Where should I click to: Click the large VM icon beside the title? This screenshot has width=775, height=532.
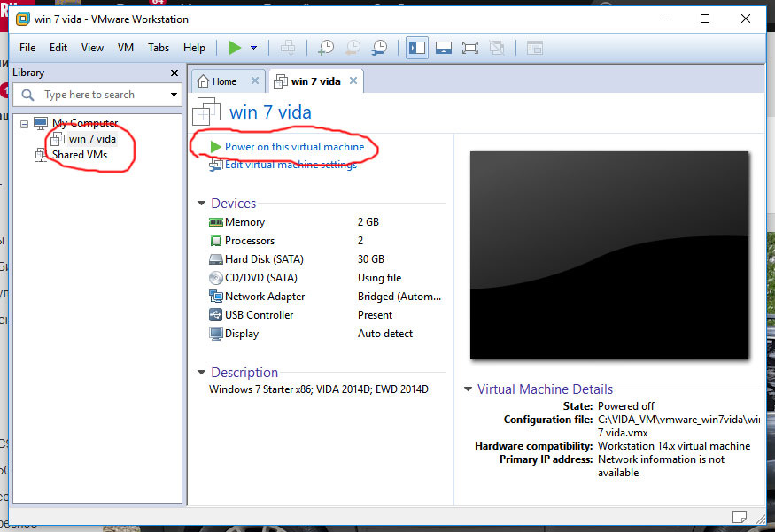pos(206,112)
